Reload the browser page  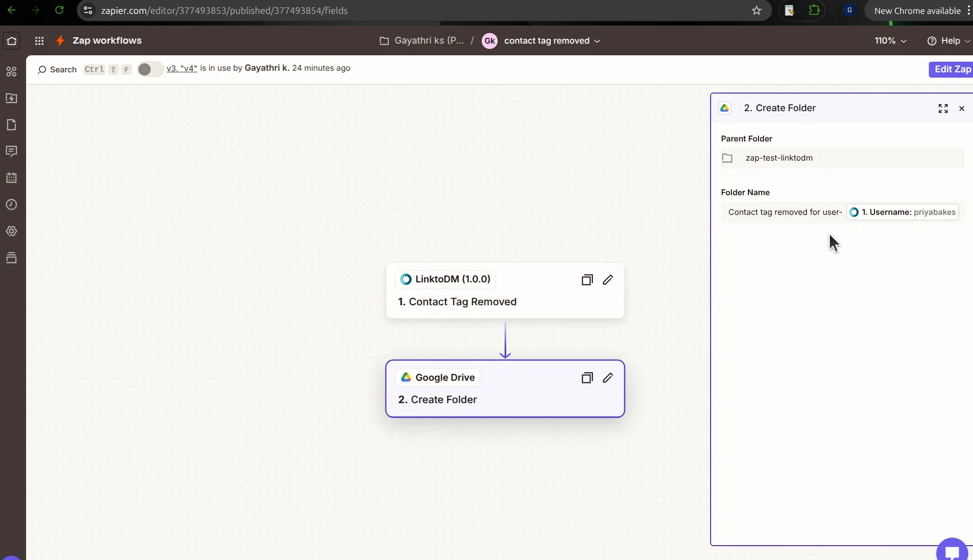pos(60,10)
